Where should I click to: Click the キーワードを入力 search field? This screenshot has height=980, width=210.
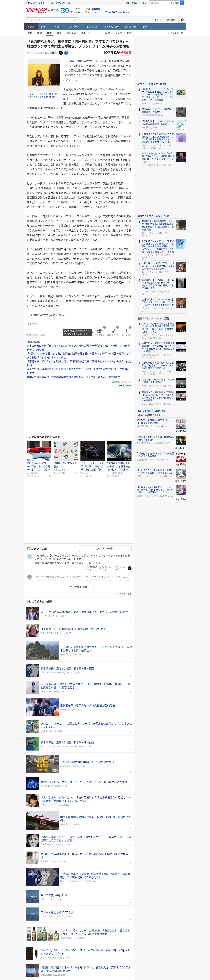[x=49, y=20]
